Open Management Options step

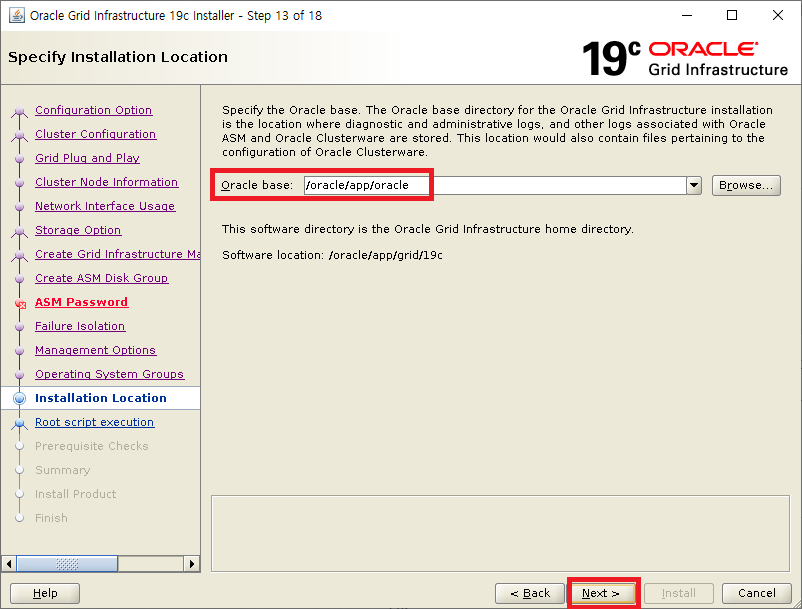click(x=96, y=350)
